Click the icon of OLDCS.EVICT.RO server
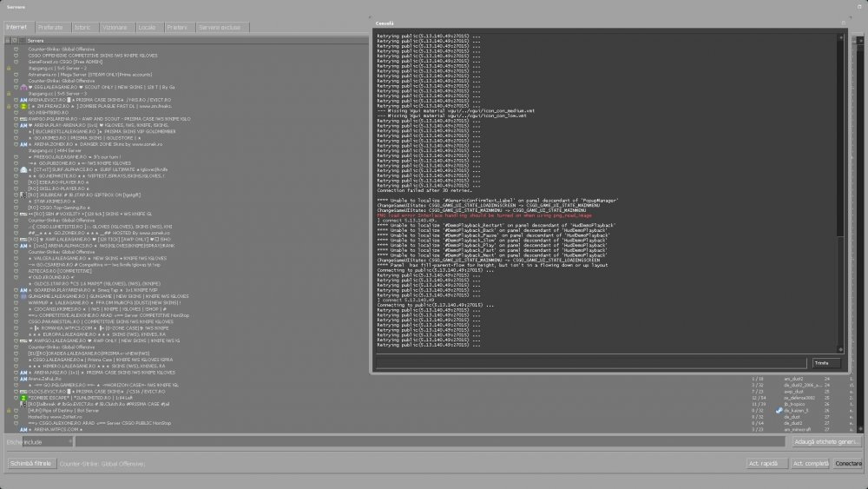Screen dimensions: 868x489 (23, 392)
